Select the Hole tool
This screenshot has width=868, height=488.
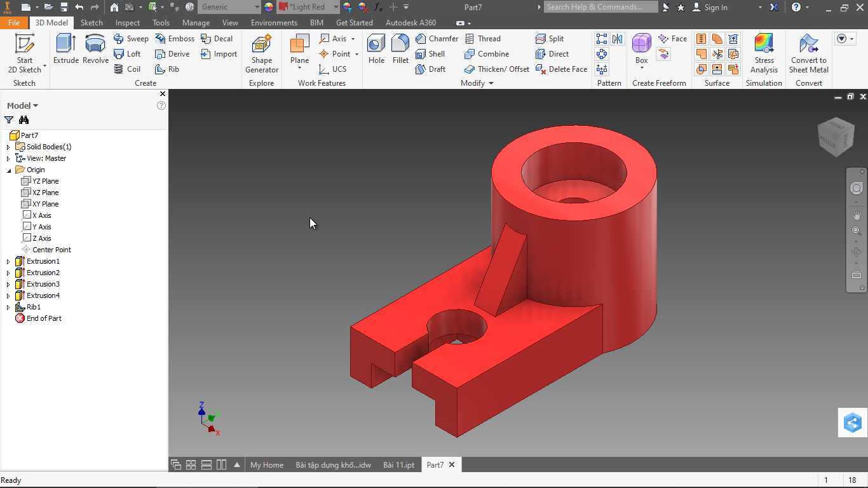[x=376, y=50]
